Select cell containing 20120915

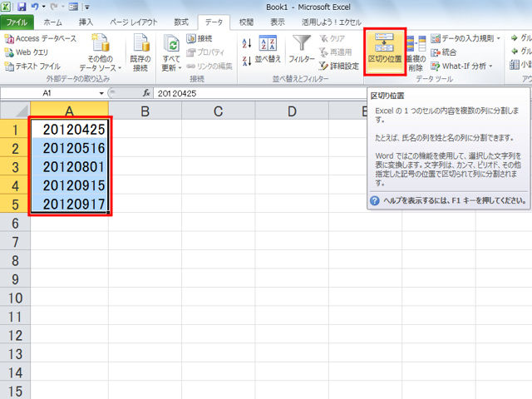70,185
